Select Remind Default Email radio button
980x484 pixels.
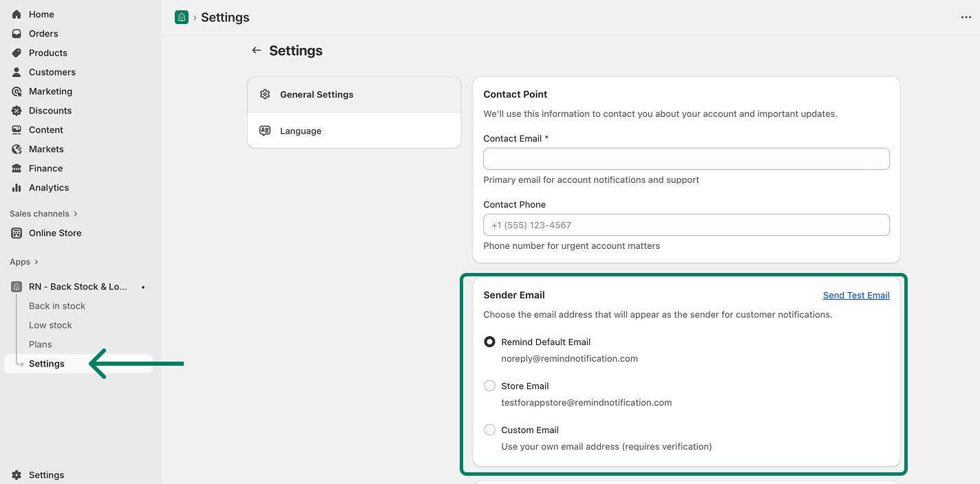[489, 342]
